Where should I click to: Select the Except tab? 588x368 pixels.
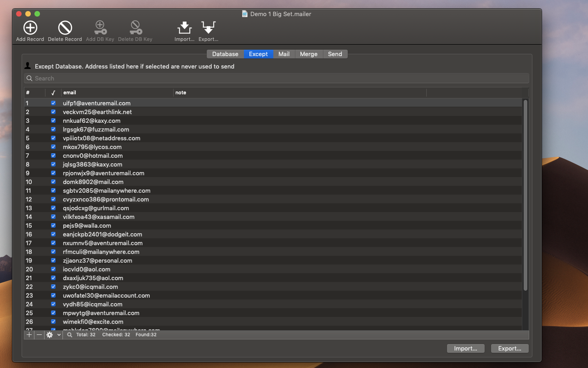coord(258,54)
